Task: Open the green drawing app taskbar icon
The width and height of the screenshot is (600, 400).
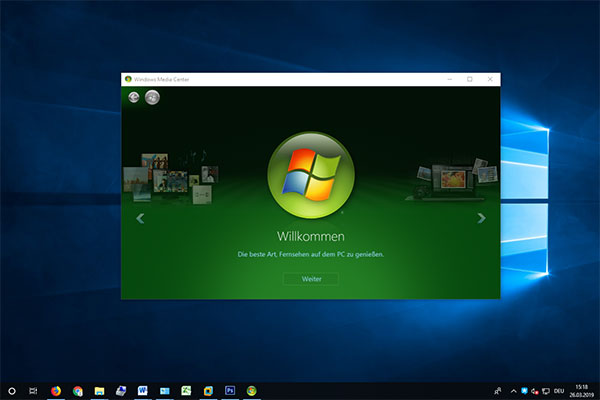Action: click(186, 391)
